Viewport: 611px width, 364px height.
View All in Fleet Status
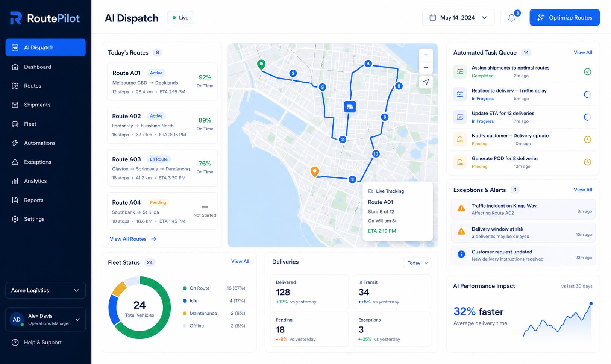pos(240,261)
